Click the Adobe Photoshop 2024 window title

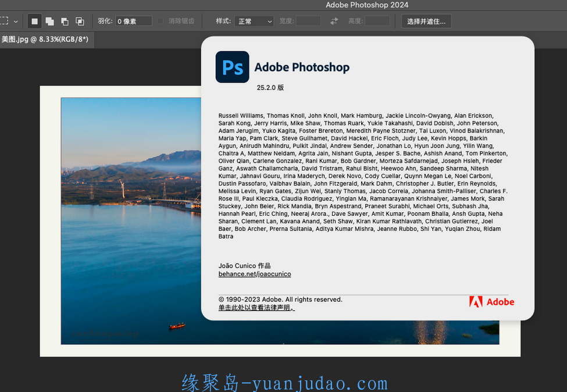(x=367, y=5)
